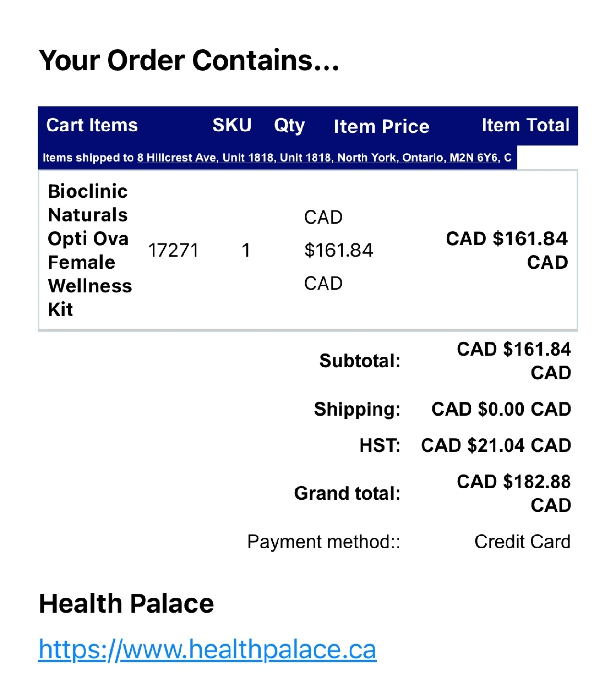Screen dimensions: 616x691
Task: Click the Your Order Contains heading
Action: (189, 60)
